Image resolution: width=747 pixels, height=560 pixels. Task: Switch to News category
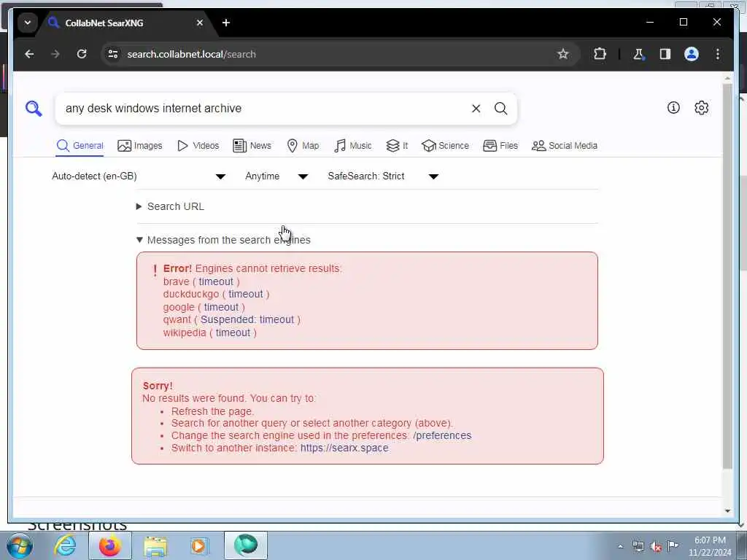coord(252,146)
